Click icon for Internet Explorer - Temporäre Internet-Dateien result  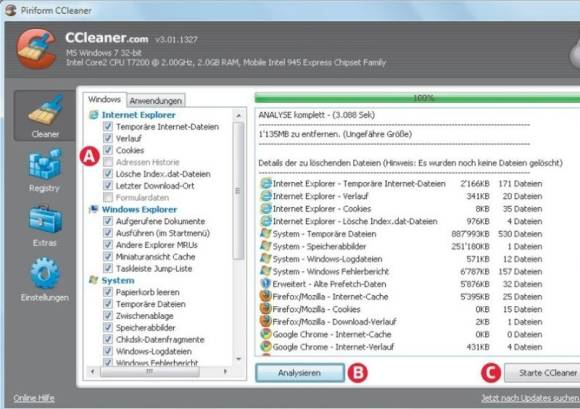tap(266, 183)
